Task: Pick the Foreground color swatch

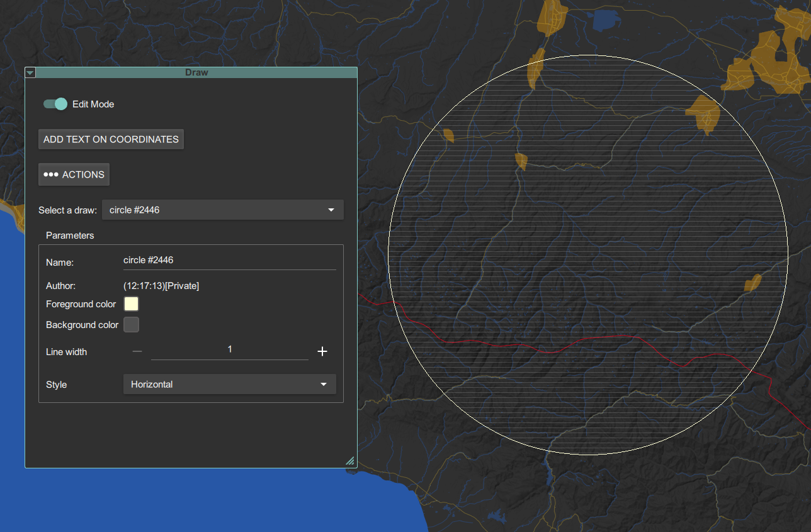Action: point(131,304)
